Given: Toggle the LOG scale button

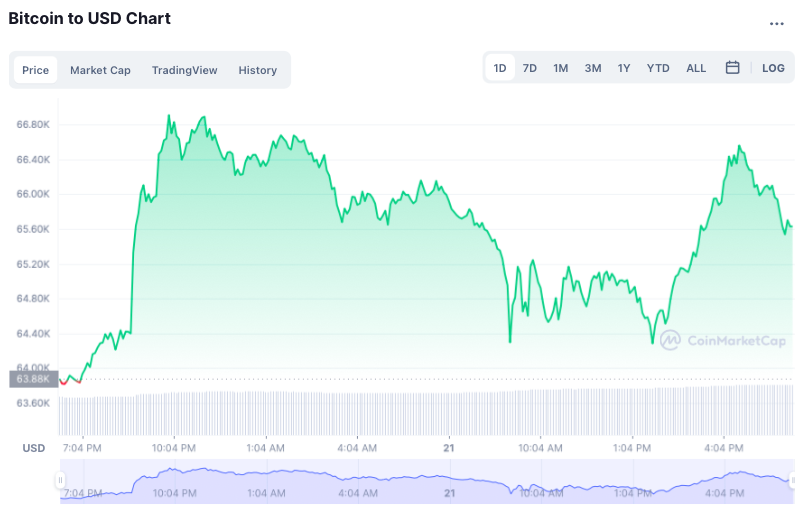Looking at the screenshot, I should point(773,68).
